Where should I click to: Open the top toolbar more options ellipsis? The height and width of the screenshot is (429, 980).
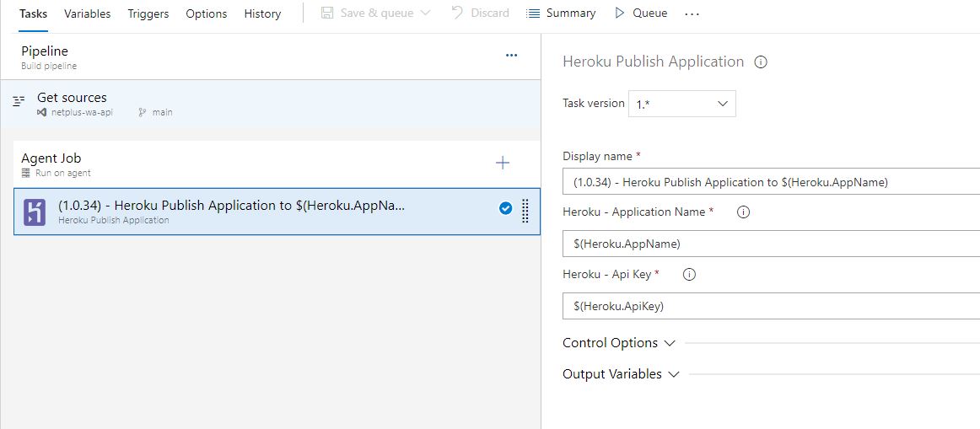point(692,13)
